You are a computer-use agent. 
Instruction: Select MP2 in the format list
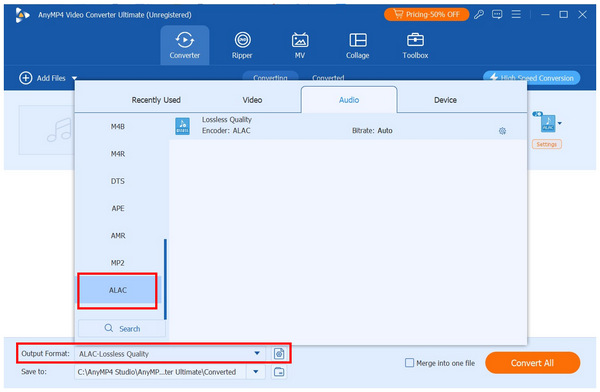(x=118, y=263)
